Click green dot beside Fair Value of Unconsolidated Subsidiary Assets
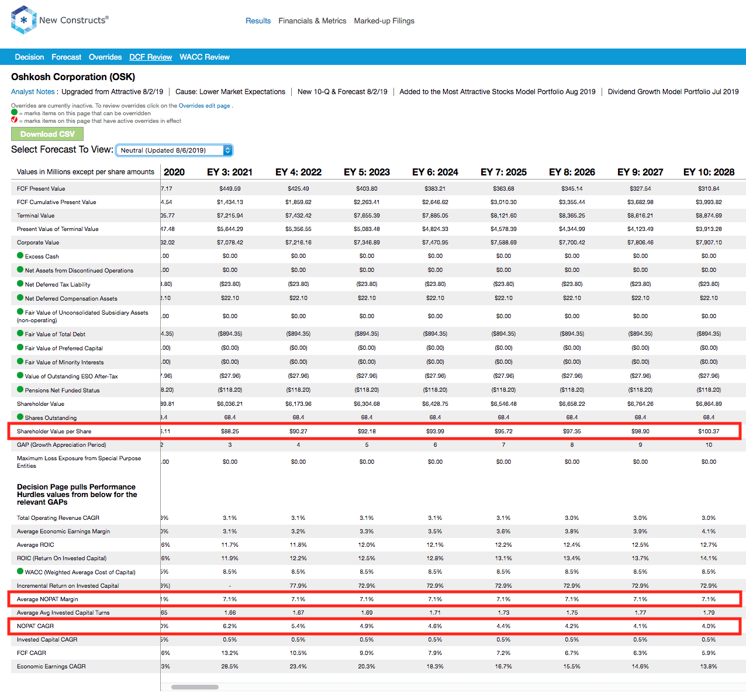 tap(20, 312)
